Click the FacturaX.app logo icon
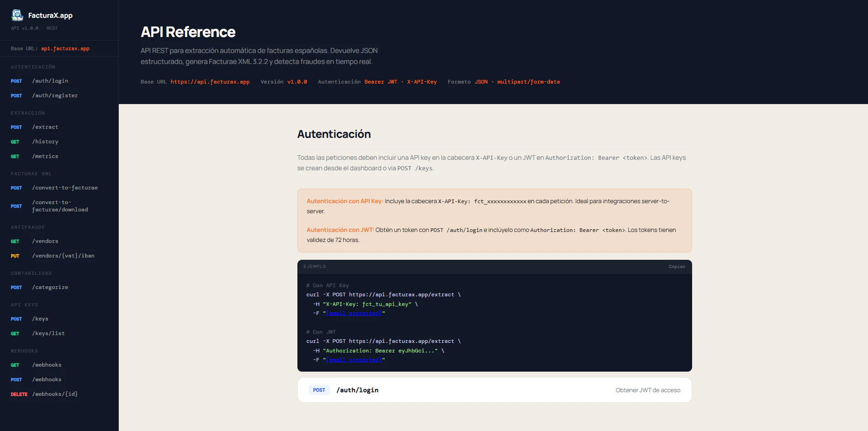The width and height of the screenshot is (868, 431). pyautogui.click(x=17, y=15)
